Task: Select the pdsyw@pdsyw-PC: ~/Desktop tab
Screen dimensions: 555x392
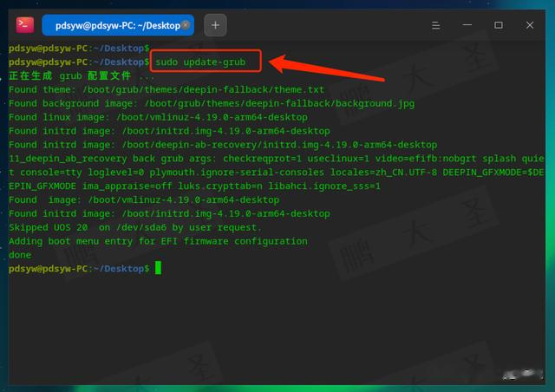Action: [x=118, y=25]
